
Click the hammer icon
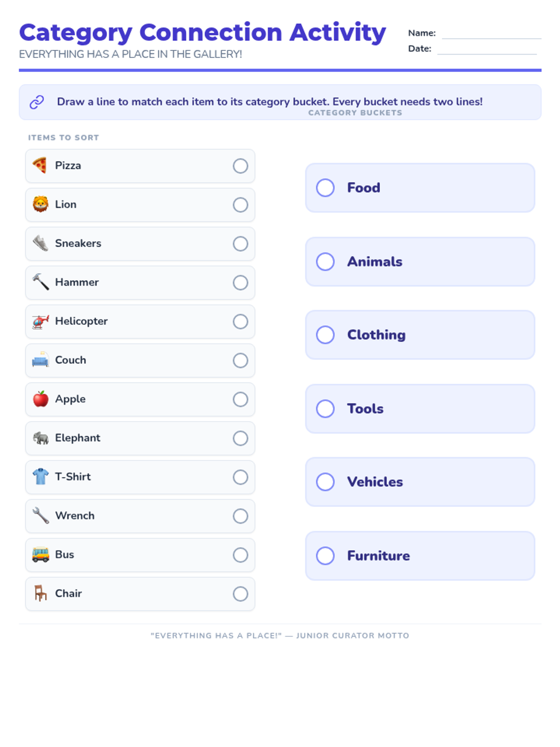40,282
